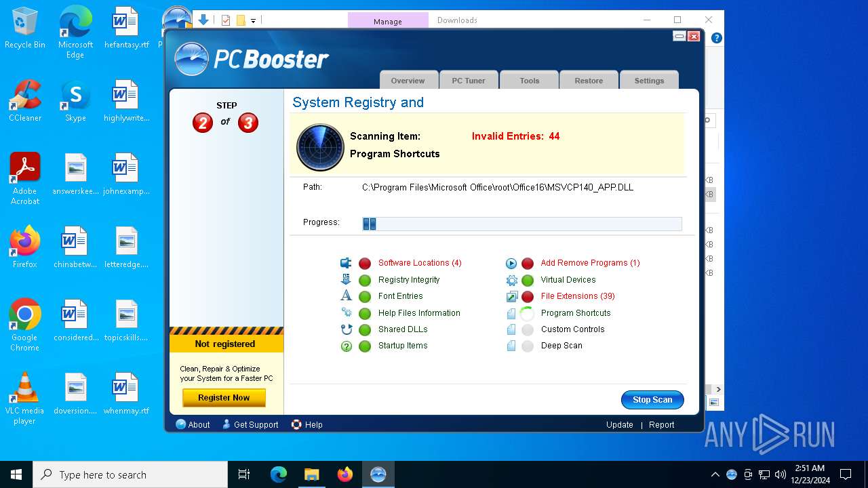Click Explorer quick access dropdown arrow
Viewport: 868px width, 488px height.
tap(253, 21)
